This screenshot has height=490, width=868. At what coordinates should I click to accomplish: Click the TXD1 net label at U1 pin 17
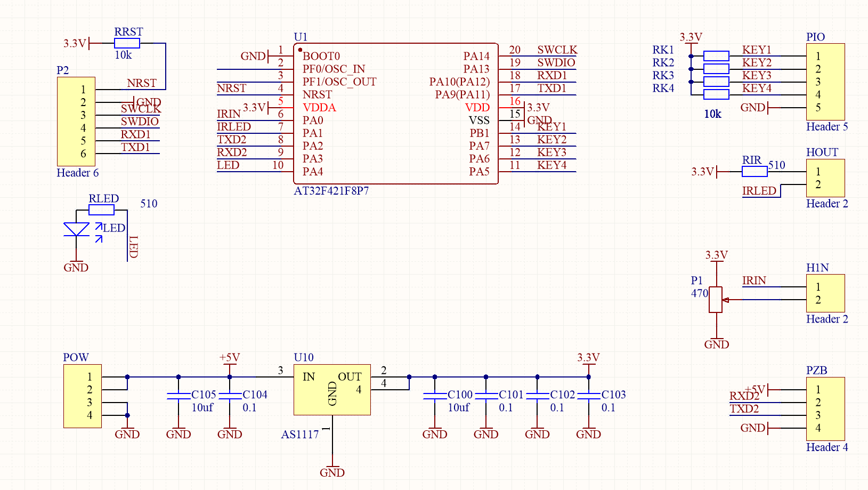(552, 88)
